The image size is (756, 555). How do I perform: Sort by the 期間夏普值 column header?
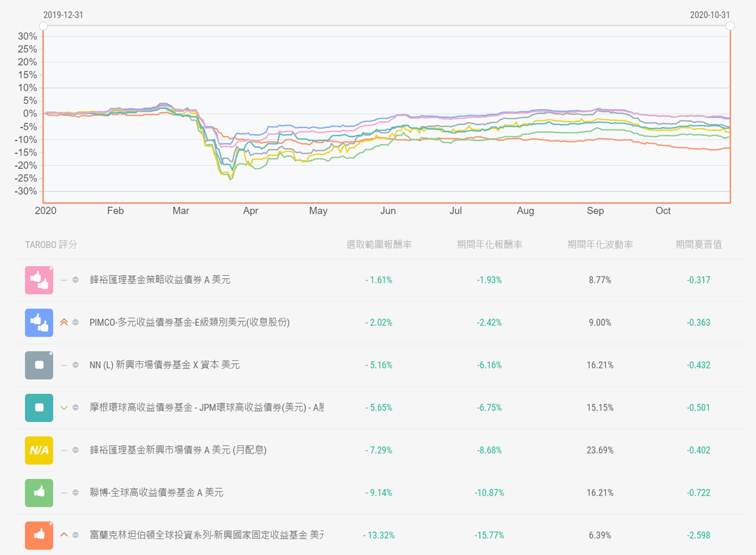pos(698,245)
